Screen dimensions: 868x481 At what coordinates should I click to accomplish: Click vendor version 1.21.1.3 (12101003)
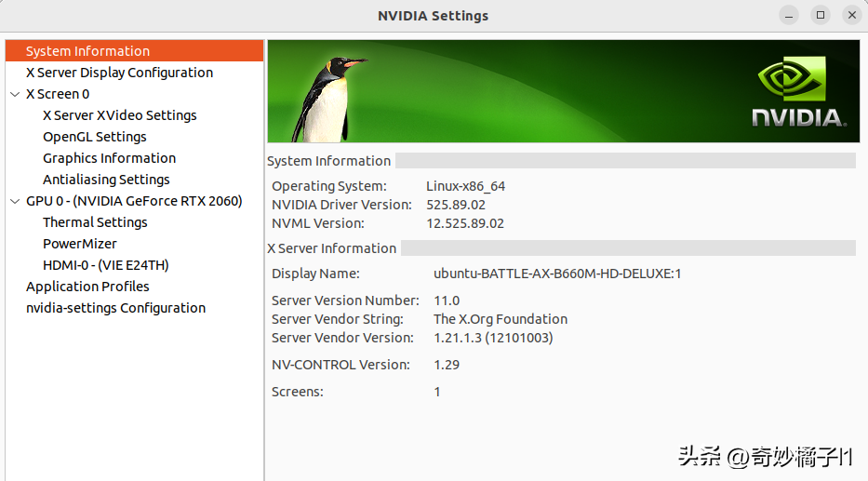point(493,338)
